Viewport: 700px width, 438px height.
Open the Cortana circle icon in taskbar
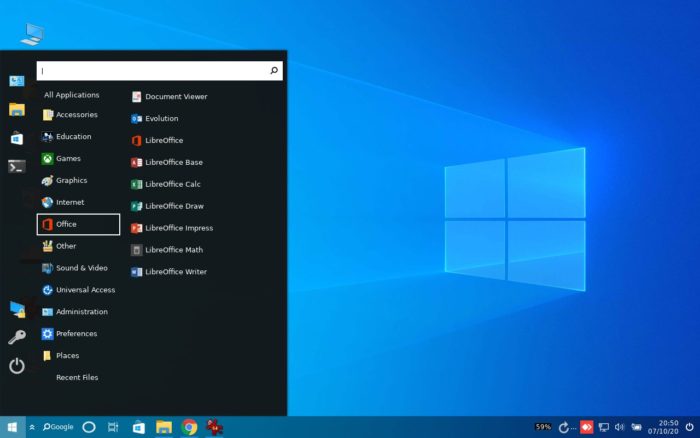pyautogui.click(x=89, y=427)
